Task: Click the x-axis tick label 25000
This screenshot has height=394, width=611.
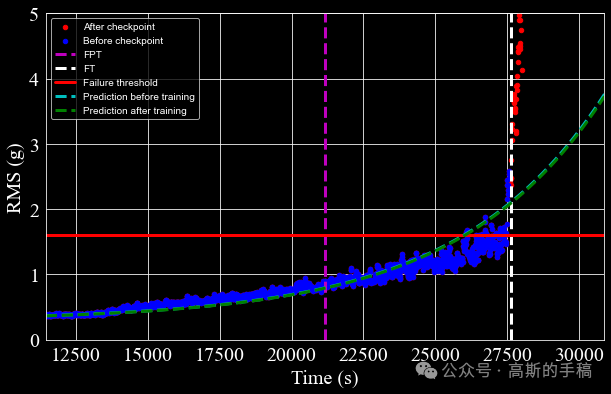Action: [435, 355]
